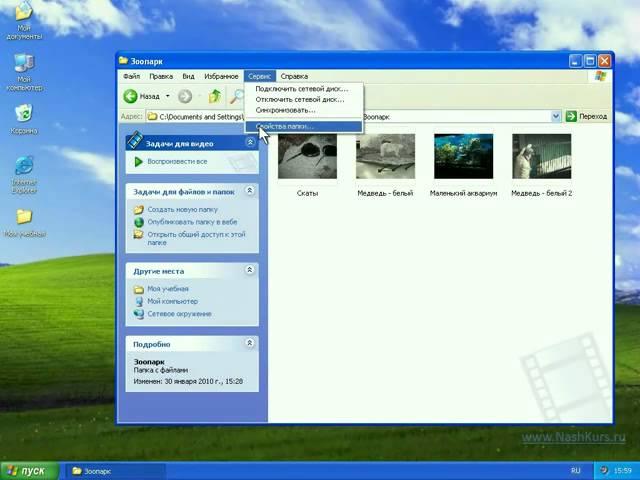Screen dimensions: 640x480
Task: Click Открыть общий доступ к этой папке
Action: tap(196, 238)
